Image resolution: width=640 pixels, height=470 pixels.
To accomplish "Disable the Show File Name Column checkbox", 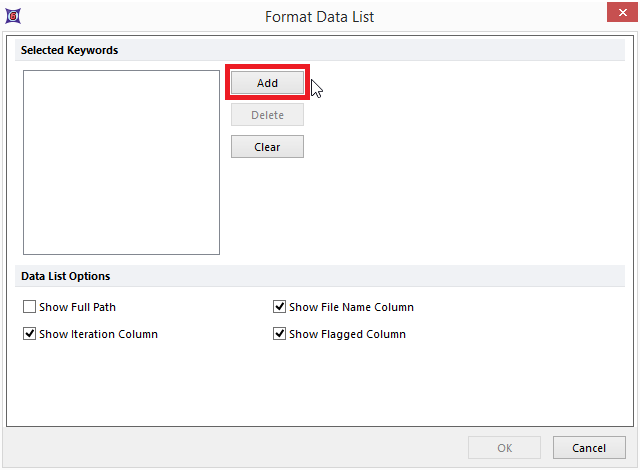I will (280, 307).
